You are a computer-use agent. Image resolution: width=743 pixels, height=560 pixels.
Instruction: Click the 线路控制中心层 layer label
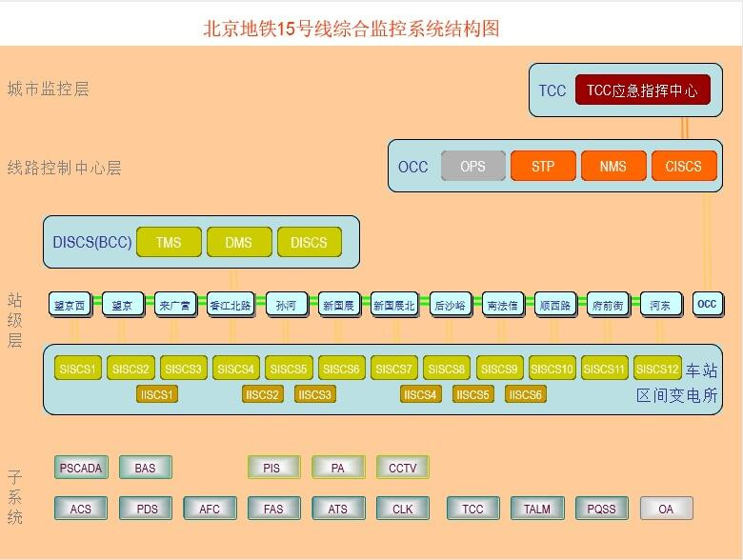[65, 168]
